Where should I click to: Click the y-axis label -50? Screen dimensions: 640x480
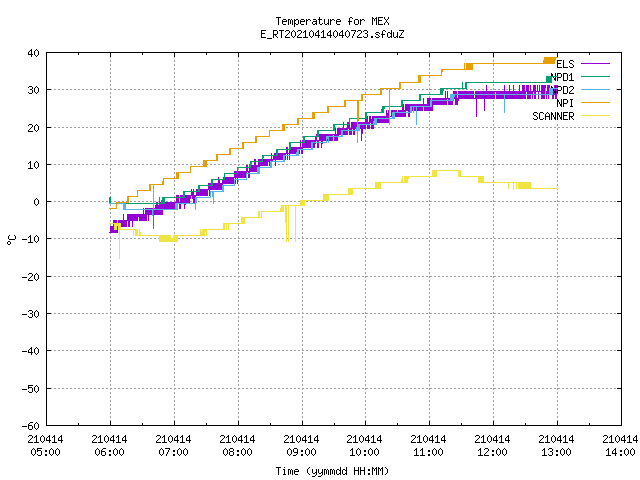pyautogui.click(x=31, y=389)
